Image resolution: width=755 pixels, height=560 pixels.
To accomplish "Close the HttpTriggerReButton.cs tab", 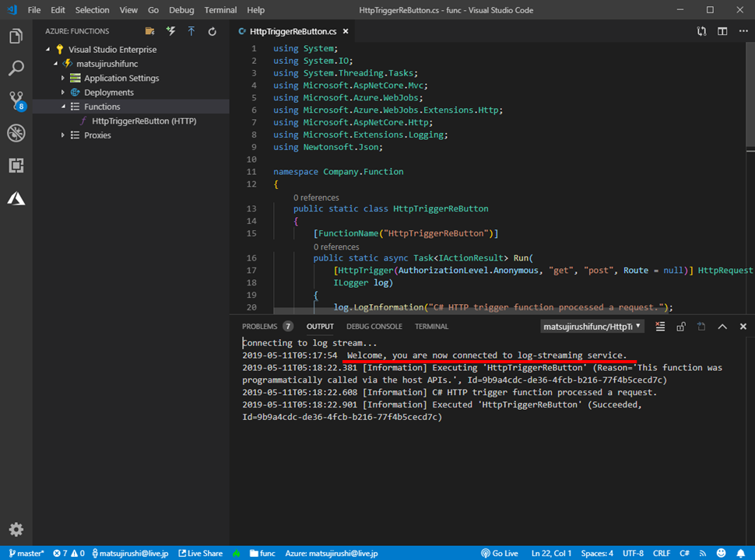I will 346,31.
